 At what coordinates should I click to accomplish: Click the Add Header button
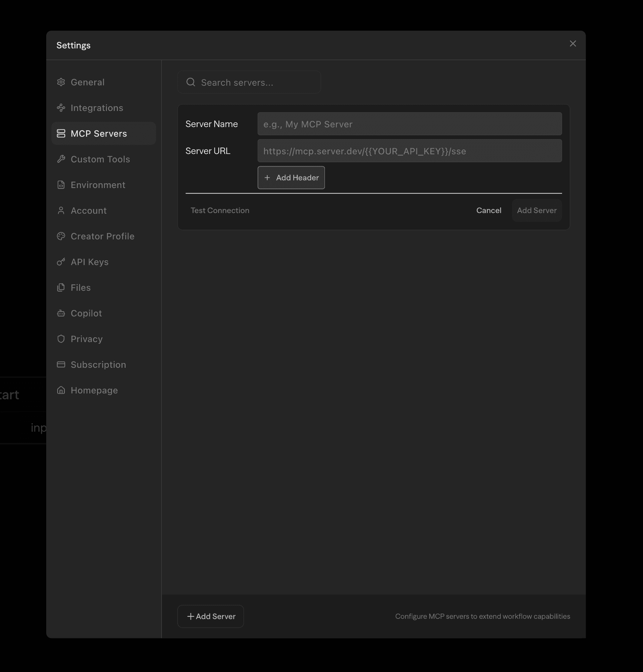[291, 177]
